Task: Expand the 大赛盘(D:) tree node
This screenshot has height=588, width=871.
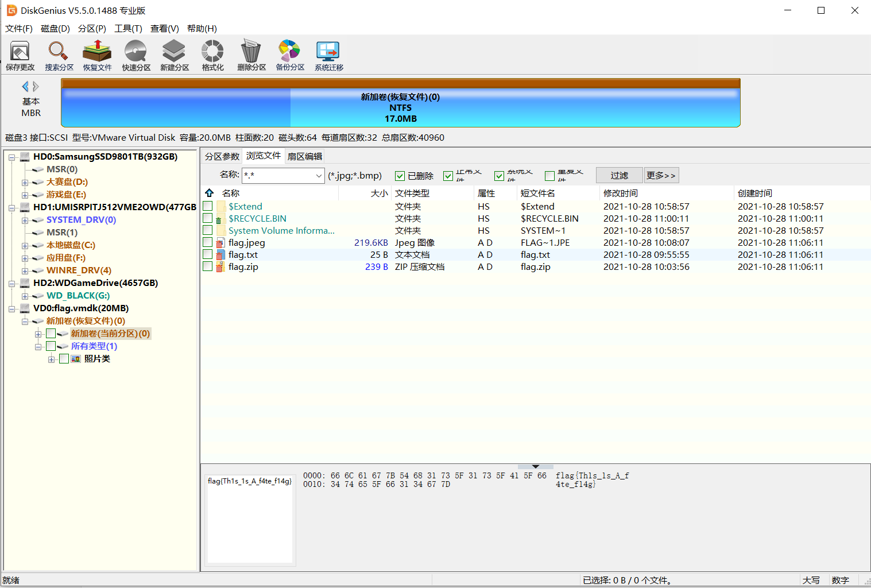Action: 25,183
